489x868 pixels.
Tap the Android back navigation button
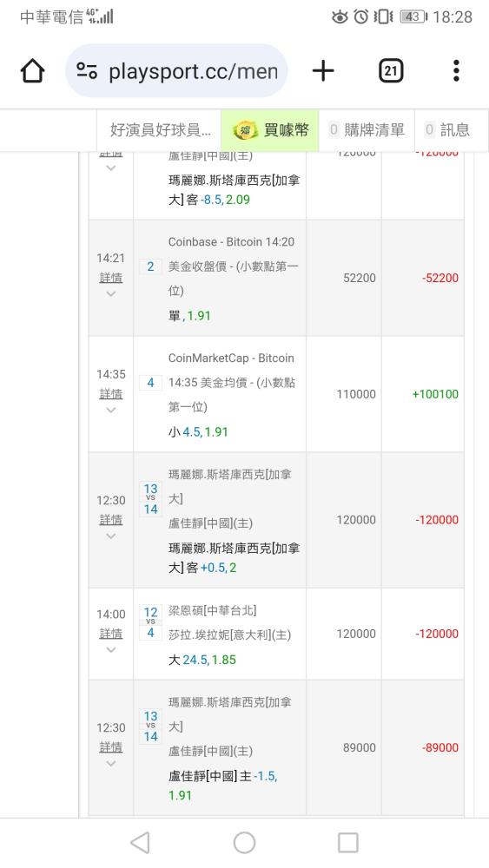(x=140, y=843)
